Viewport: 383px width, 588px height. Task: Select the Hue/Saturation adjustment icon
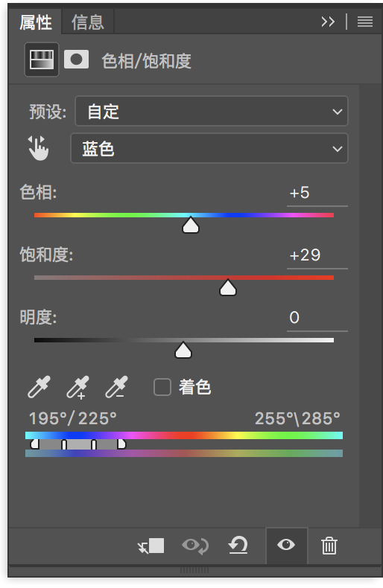click(x=42, y=60)
